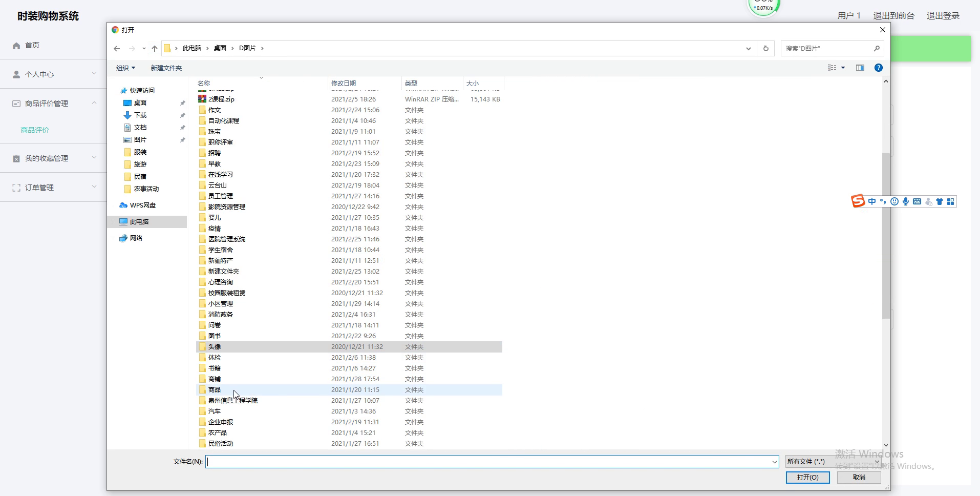Screen dimensions: 980x496
Task: Expand 个人中心 sidebar menu
Action: click(53, 74)
